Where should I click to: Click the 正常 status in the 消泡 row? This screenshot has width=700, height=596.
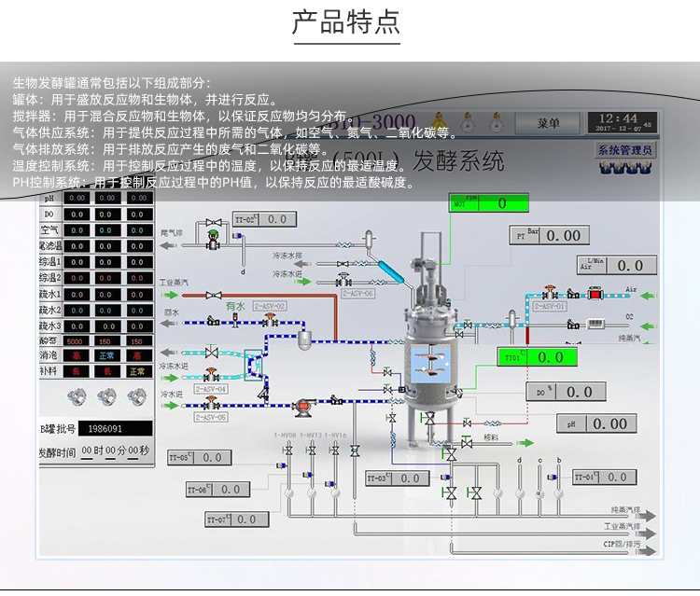click(107, 355)
